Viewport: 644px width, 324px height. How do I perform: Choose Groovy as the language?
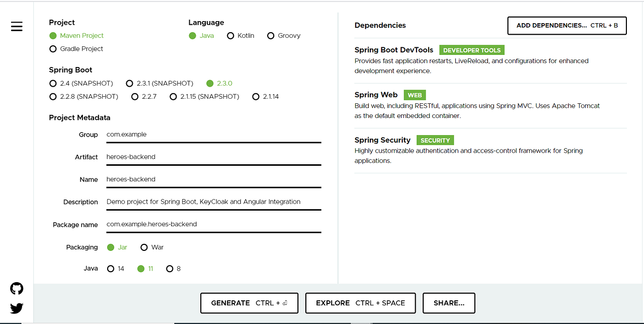pos(271,35)
